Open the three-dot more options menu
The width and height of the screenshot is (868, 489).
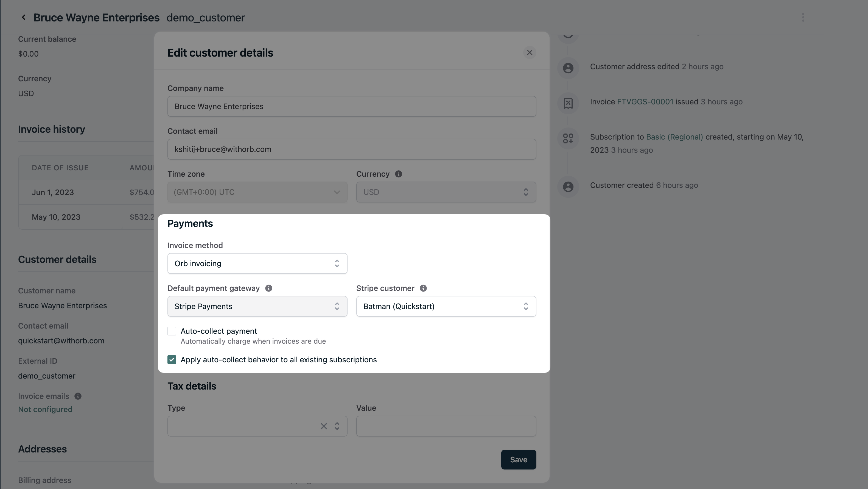point(803,18)
